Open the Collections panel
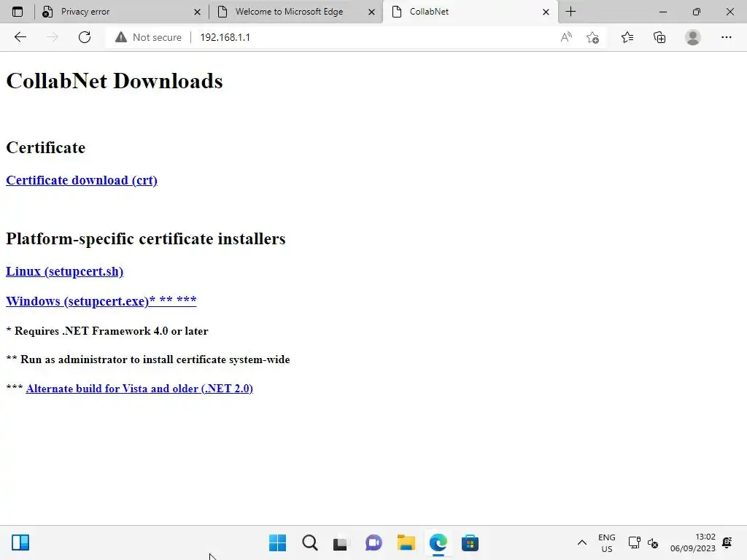This screenshot has width=747, height=560. pos(659,37)
